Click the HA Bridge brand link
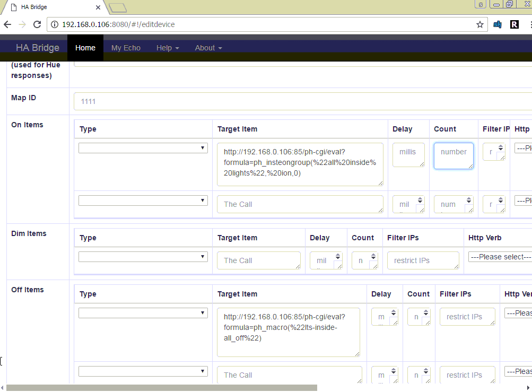The height and width of the screenshot is (392, 532). (37, 48)
